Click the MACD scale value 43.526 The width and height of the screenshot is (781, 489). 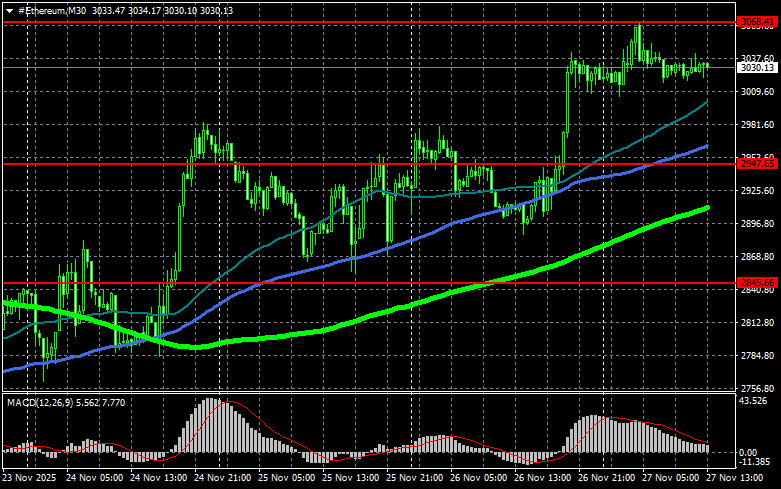pos(753,401)
